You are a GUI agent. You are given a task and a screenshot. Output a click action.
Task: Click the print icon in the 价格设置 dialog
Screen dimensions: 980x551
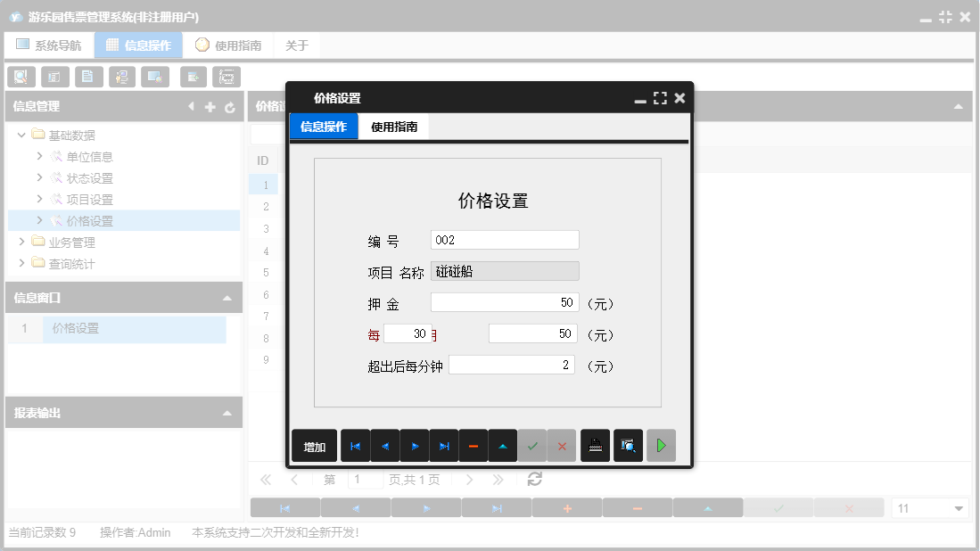click(595, 446)
